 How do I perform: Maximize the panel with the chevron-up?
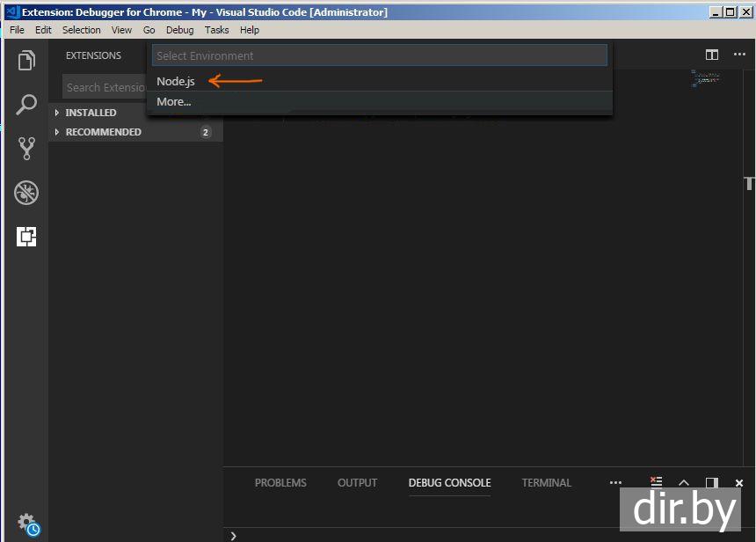coord(684,483)
